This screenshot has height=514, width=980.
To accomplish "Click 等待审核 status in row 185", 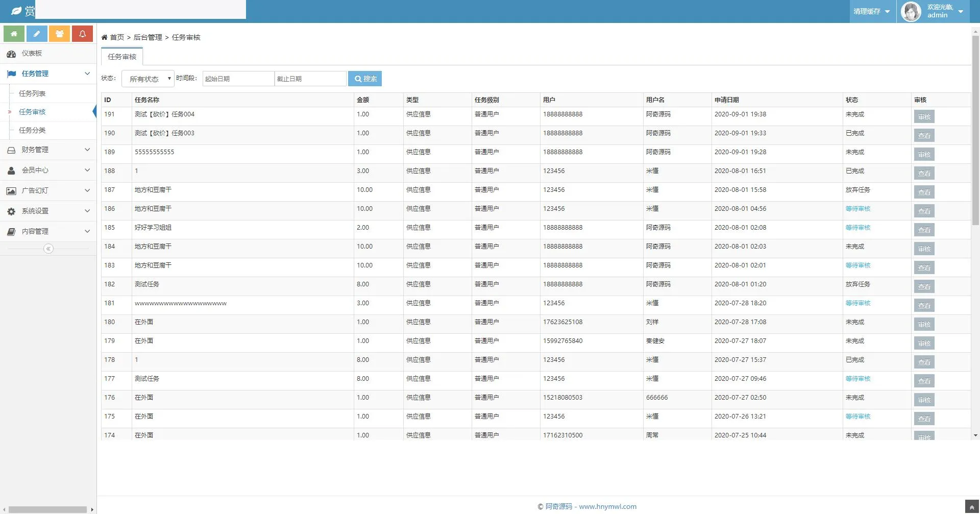I will [x=858, y=228].
